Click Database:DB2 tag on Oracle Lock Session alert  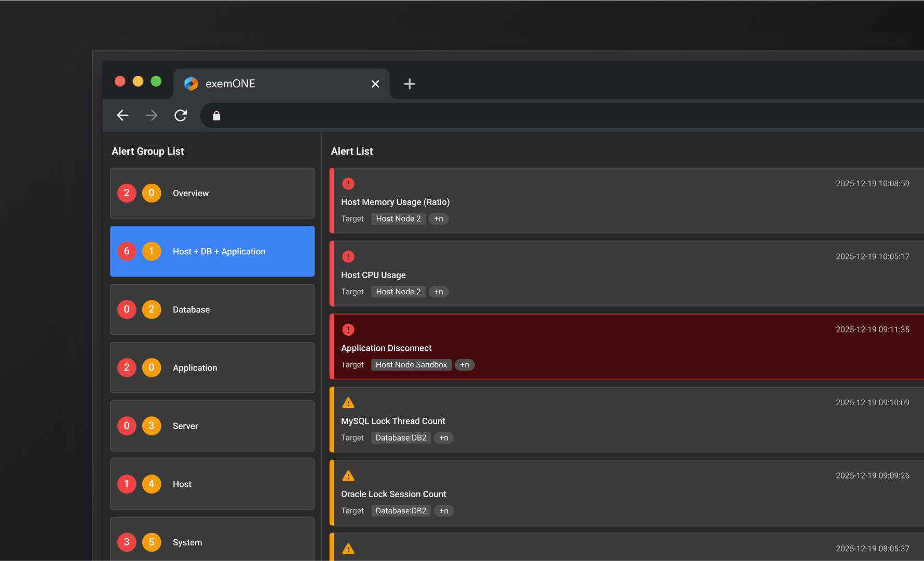(x=401, y=511)
